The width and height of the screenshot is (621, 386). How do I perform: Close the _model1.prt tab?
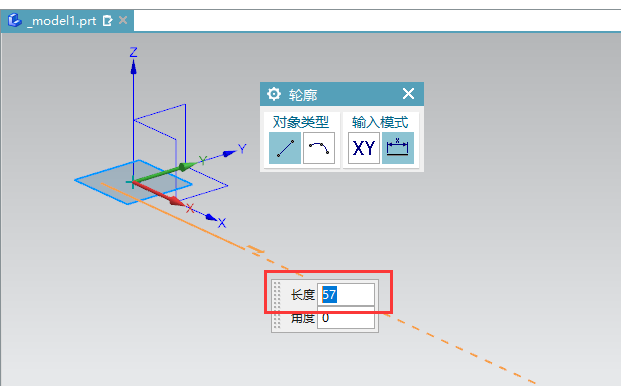coord(123,20)
